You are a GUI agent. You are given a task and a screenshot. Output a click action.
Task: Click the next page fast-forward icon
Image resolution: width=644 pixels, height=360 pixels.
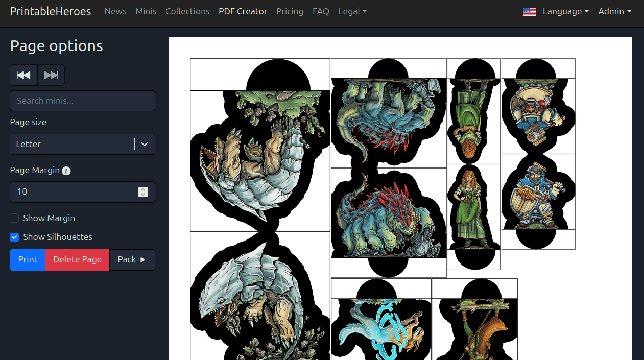coord(51,75)
